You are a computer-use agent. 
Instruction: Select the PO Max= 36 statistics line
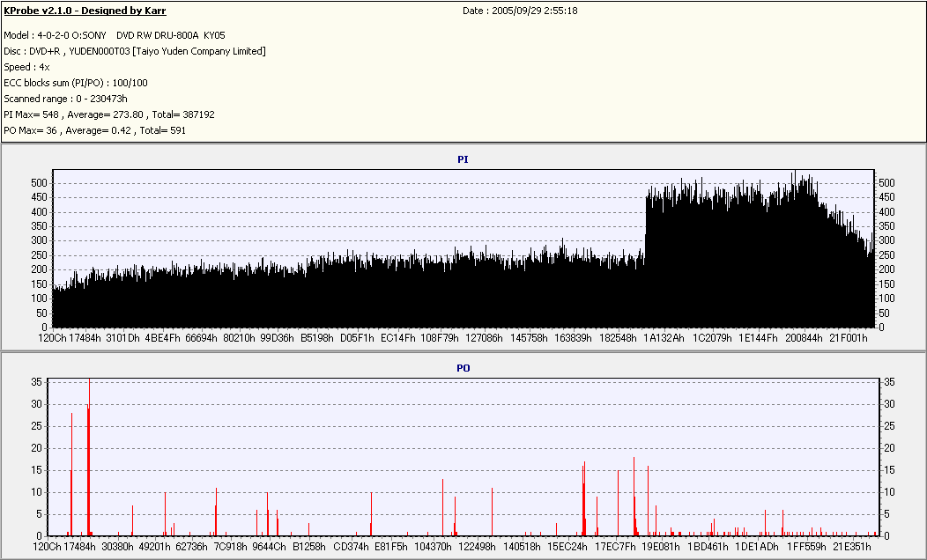point(94,130)
